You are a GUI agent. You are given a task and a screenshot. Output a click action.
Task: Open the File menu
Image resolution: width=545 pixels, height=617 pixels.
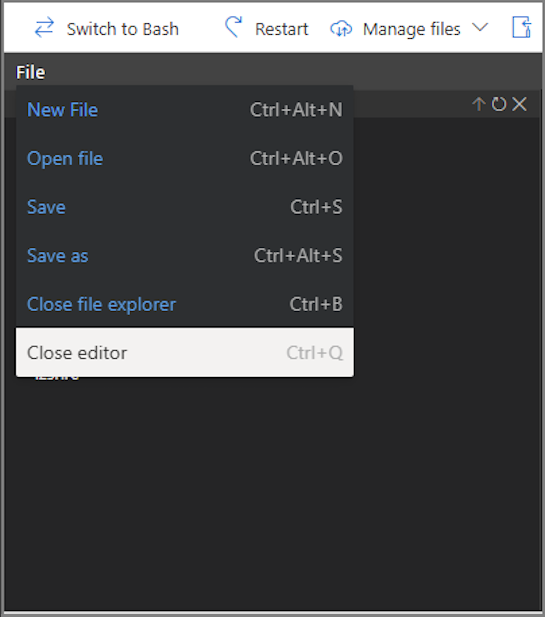click(30, 72)
